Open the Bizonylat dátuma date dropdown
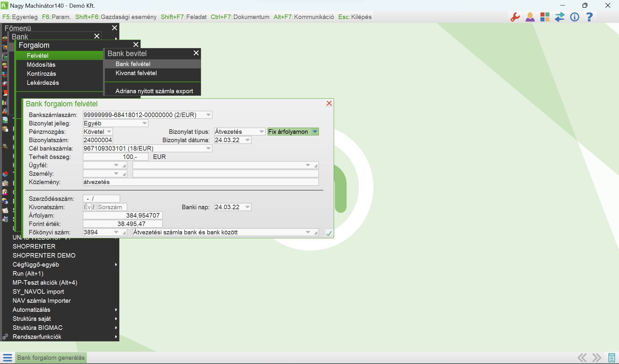The width and height of the screenshot is (619, 364). point(248,140)
